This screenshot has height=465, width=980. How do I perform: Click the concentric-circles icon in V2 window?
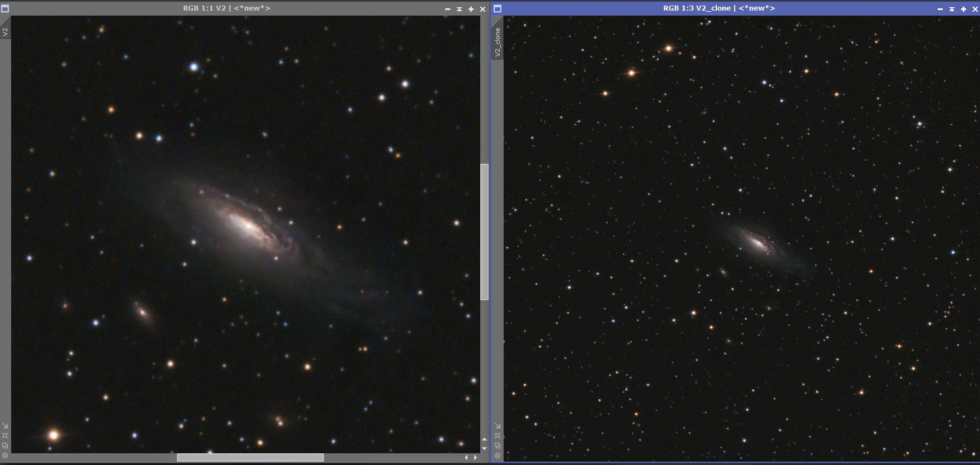(x=5, y=456)
